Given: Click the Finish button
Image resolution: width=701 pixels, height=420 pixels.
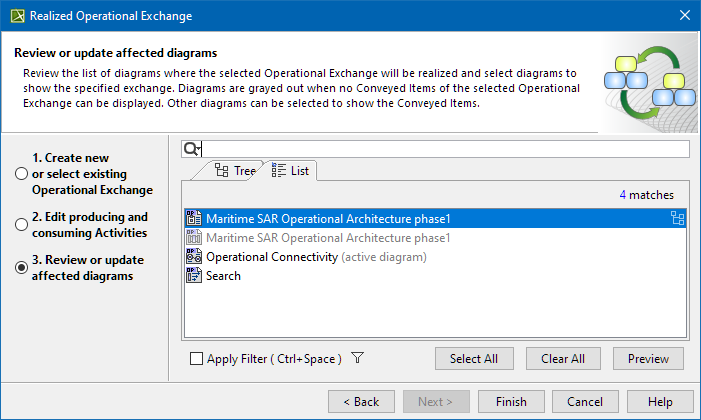Looking at the screenshot, I should 511,401.
